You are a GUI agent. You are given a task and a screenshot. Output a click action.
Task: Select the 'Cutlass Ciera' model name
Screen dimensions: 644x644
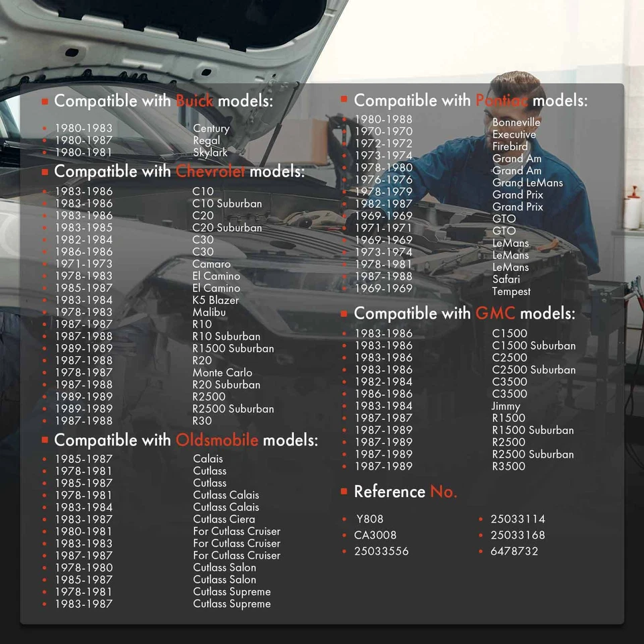point(224,519)
